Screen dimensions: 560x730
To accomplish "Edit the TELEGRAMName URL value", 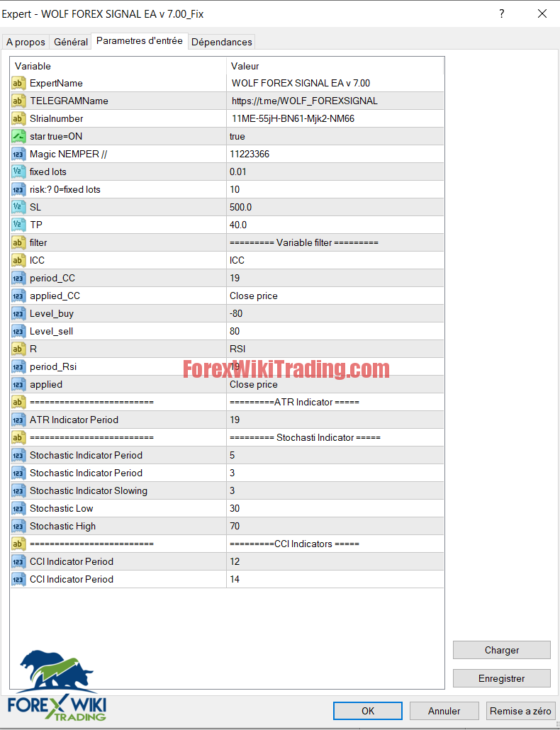I will (x=335, y=101).
